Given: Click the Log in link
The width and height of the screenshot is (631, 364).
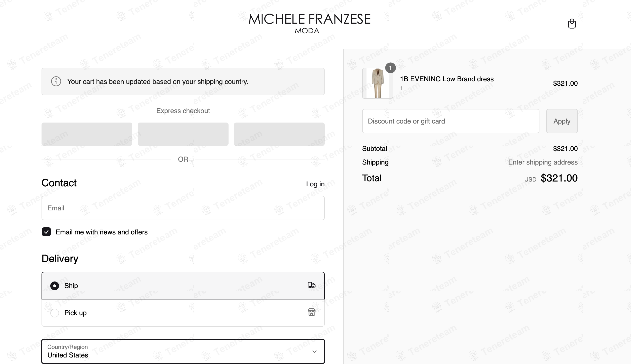Looking at the screenshot, I should (x=315, y=184).
